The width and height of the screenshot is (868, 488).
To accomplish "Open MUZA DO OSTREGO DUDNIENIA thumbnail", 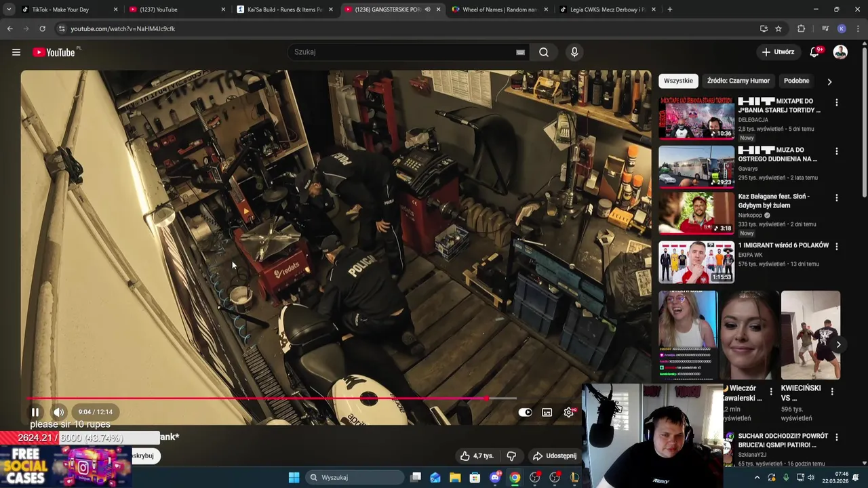I will [696, 166].
